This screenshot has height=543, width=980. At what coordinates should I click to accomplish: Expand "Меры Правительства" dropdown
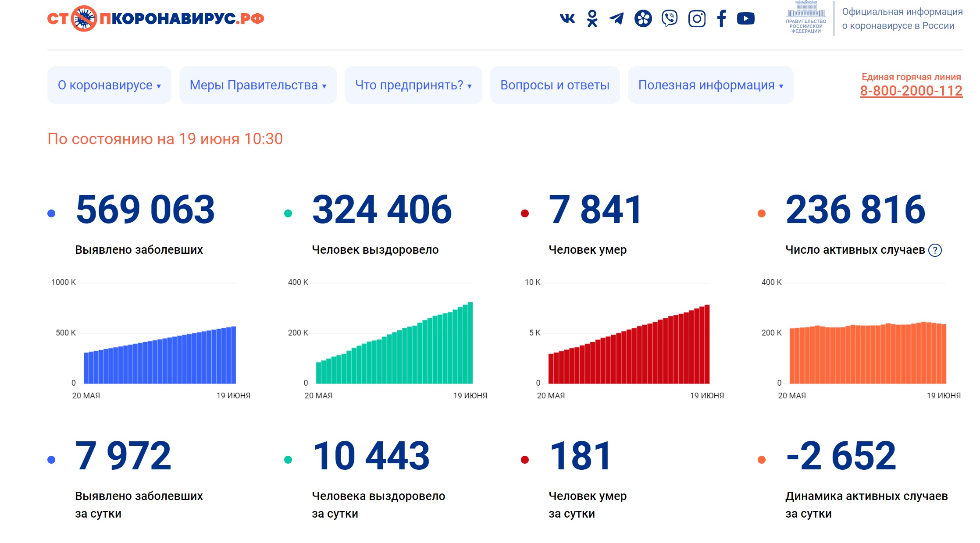point(258,85)
